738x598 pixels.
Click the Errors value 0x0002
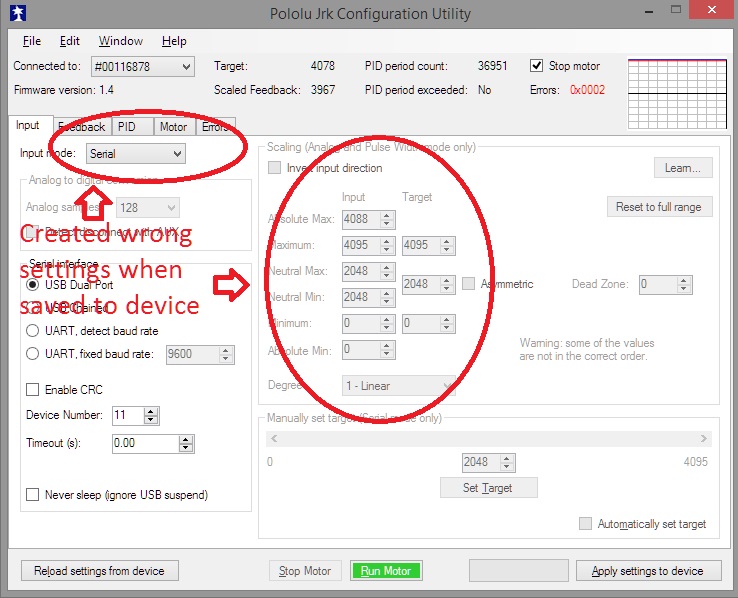click(587, 90)
